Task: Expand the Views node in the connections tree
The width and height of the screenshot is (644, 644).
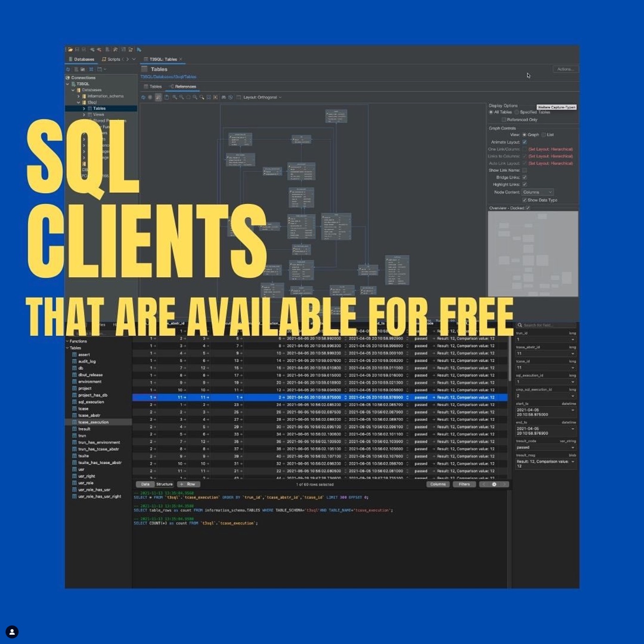Action: click(84, 114)
